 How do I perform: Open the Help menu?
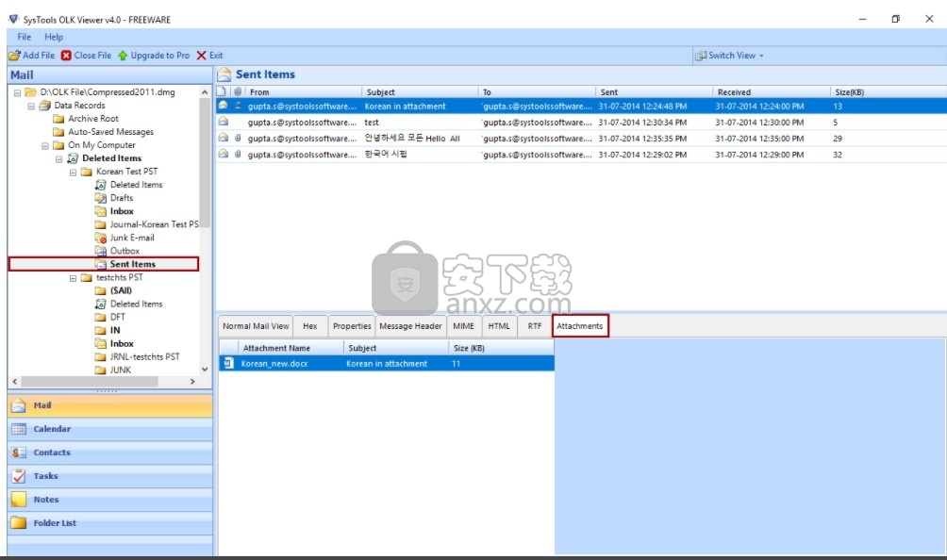[x=53, y=37]
